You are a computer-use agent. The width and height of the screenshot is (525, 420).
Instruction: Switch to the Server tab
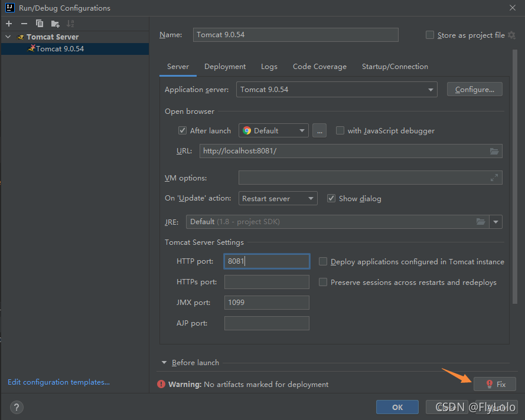(178, 67)
